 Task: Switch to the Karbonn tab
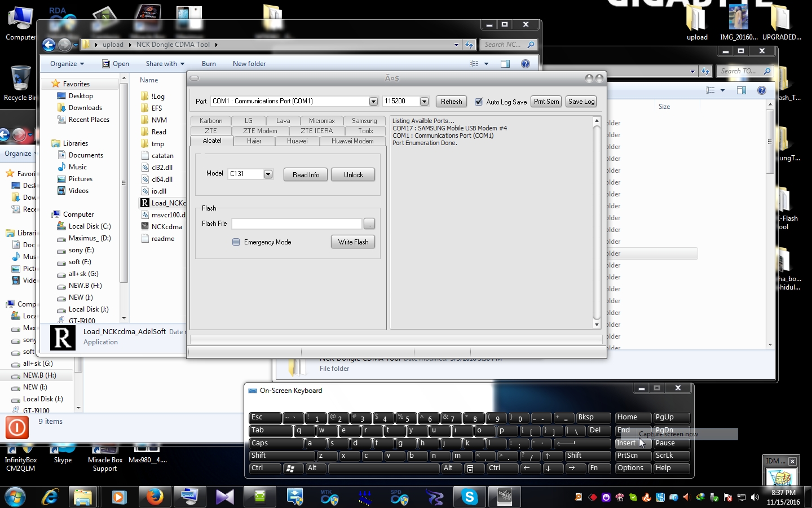(x=211, y=121)
